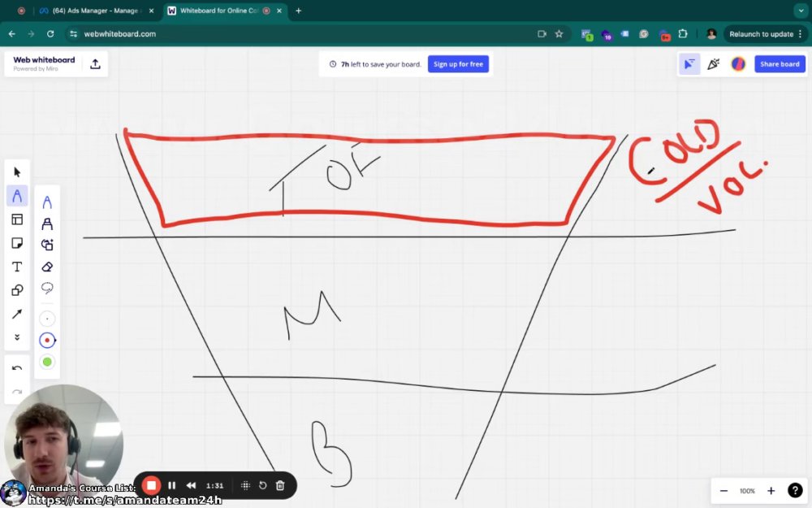The image size is (812, 508).
Task: Click Sign up for free button
Action: 458,64
